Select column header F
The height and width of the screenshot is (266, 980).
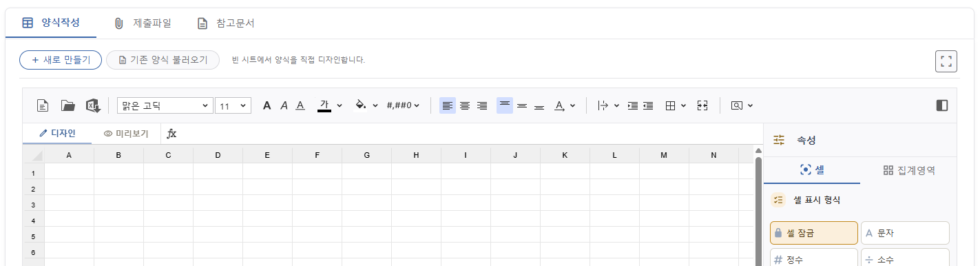coord(317,155)
